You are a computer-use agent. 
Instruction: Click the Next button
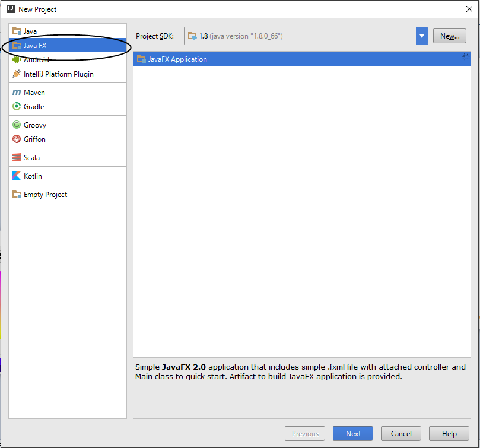click(353, 433)
